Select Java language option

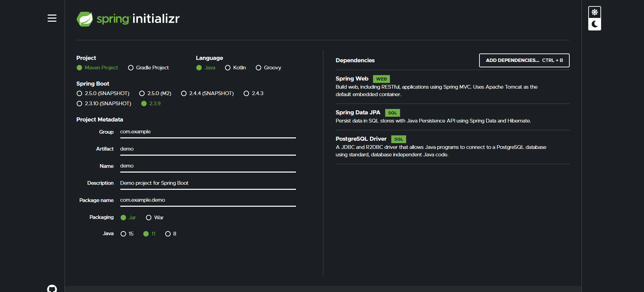206,68
